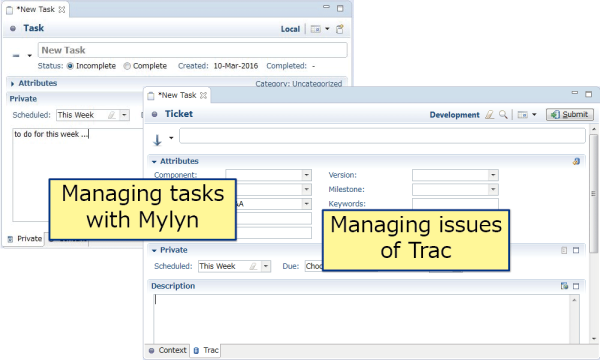Click the Description text area
This screenshot has width=600, height=360.
[x=363, y=319]
